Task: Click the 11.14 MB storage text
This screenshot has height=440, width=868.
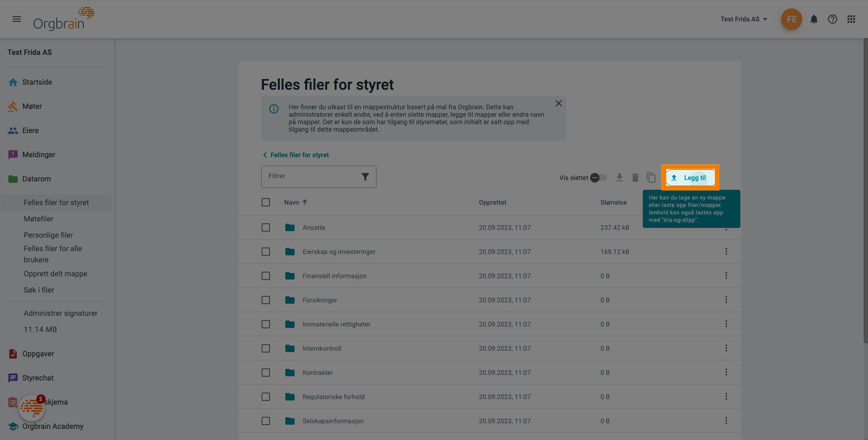Action: tap(40, 330)
